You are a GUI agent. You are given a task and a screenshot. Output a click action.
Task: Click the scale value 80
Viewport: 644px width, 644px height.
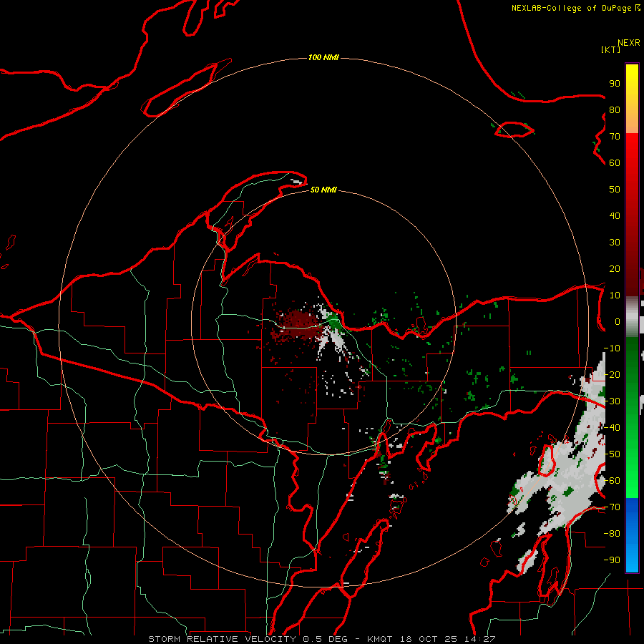(x=615, y=109)
